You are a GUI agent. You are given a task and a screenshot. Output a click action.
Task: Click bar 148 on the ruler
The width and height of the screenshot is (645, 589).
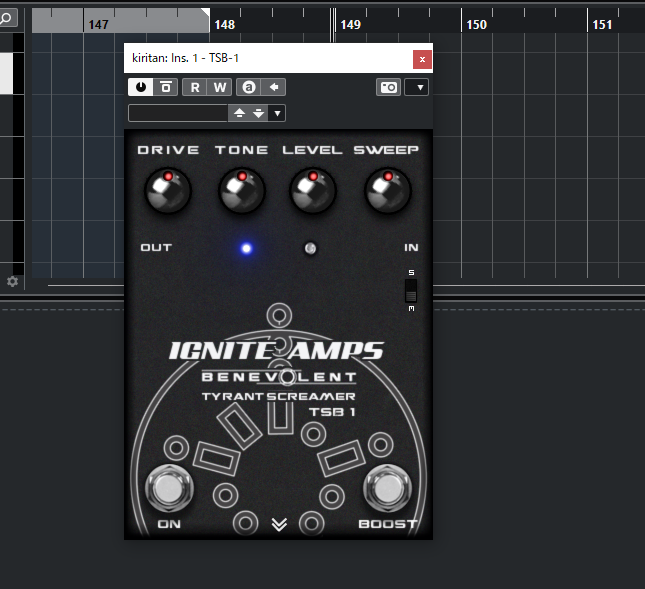[x=225, y=25]
